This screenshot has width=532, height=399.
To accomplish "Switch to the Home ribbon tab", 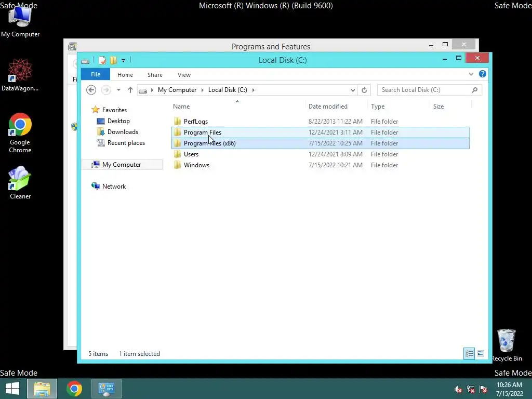I will click(x=125, y=75).
